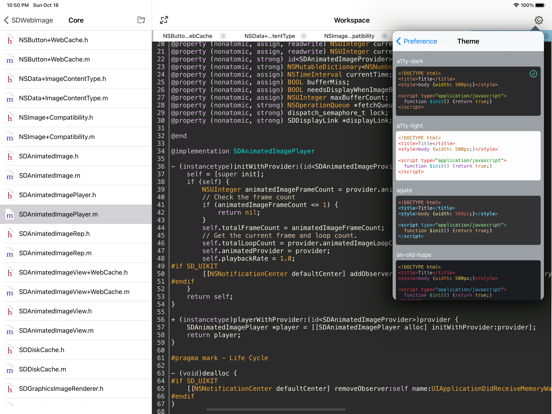Image resolution: width=552 pixels, height=414 pixels.
Task: Return to Preference from Theme panel
Action: pos(416,41)
